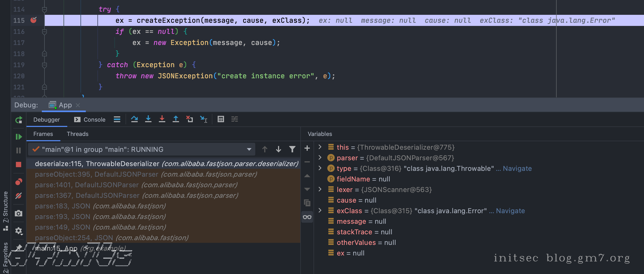The image size is (644, 274).
Task: Toggle the breakpoint on line 115
Action: pos(34,20)
